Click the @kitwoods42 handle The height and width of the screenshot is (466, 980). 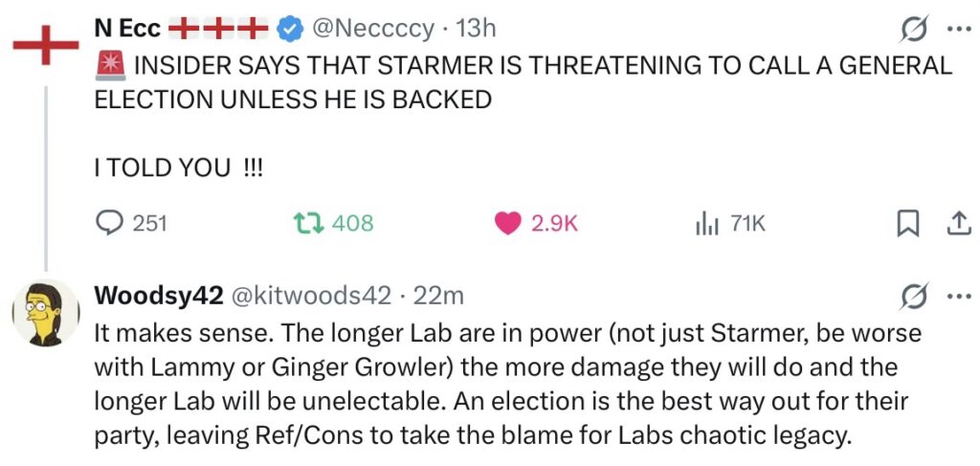(x=312, y=297)
